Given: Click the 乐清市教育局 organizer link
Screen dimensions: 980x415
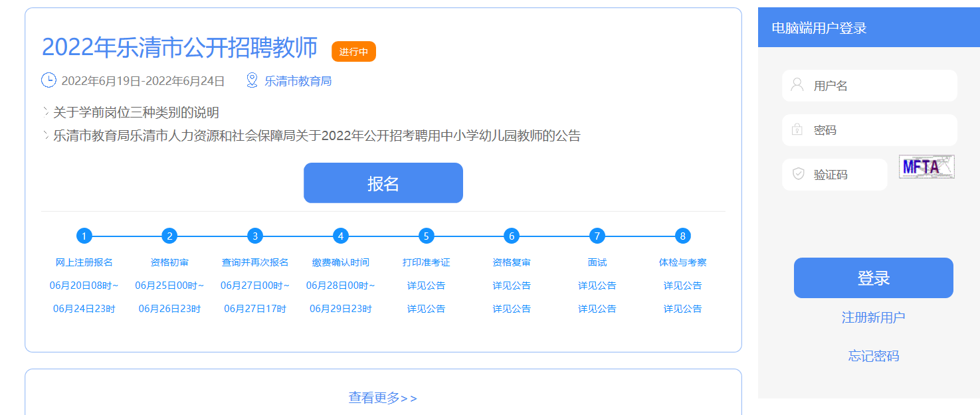Looking at the screenshot, I should pos(298,81).
